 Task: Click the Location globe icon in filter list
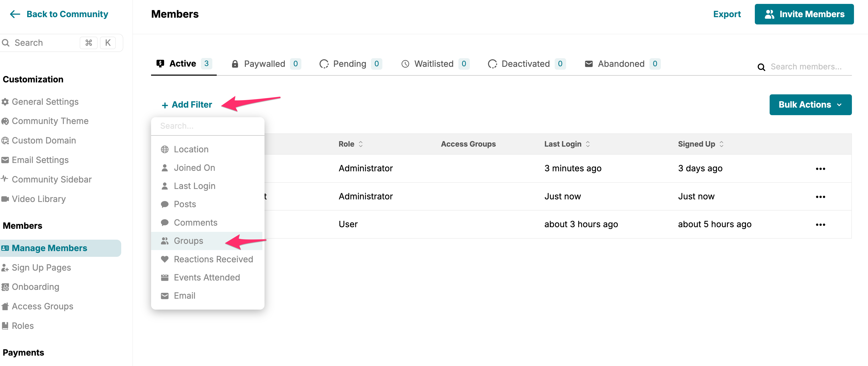point(164,149)
